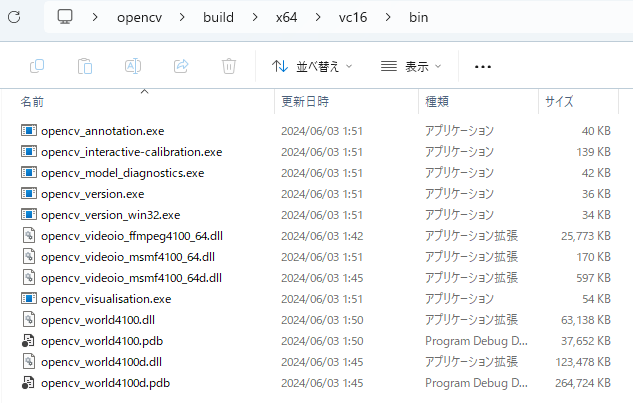
Task: Click icon of opencv_annotation.exe
Action: pos(29,130)
